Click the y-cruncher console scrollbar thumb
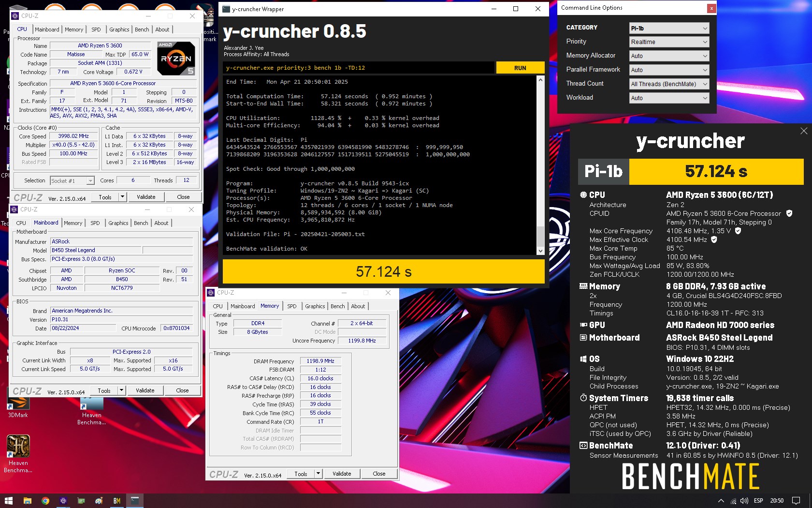Image resolution: width=812 pixels, height=508 pixels. pos(540,236)
